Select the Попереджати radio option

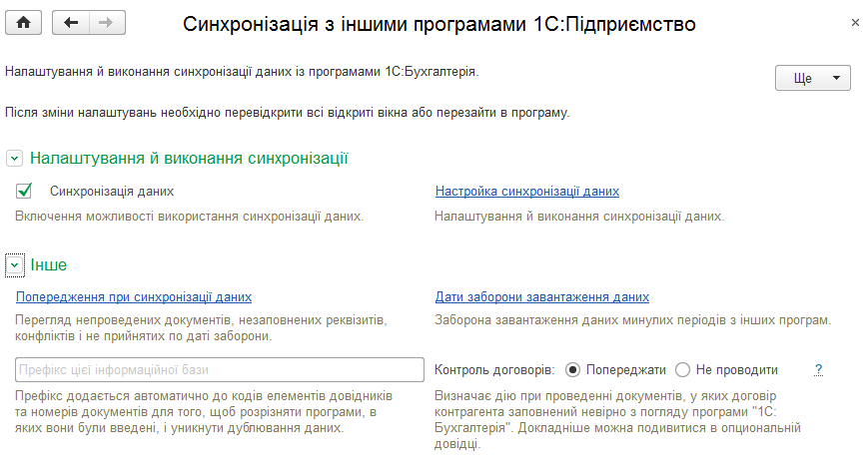click(x=573, y=370)
